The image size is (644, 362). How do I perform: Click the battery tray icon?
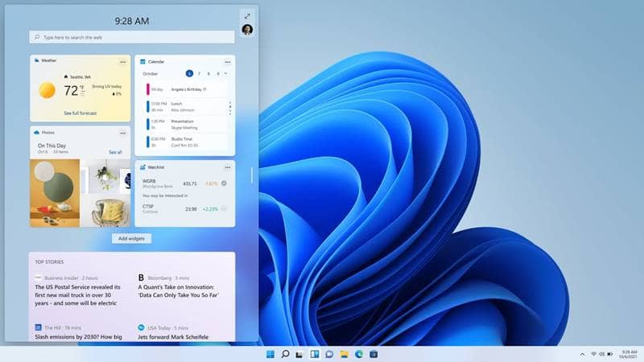point(610,354)
